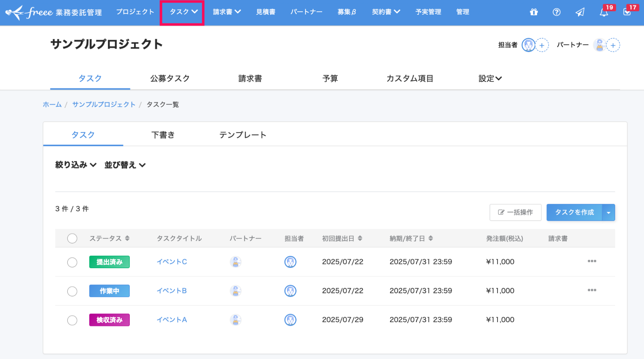
Task: Click the assignee avatar in the イベントC row
Action: coord(290,262)
